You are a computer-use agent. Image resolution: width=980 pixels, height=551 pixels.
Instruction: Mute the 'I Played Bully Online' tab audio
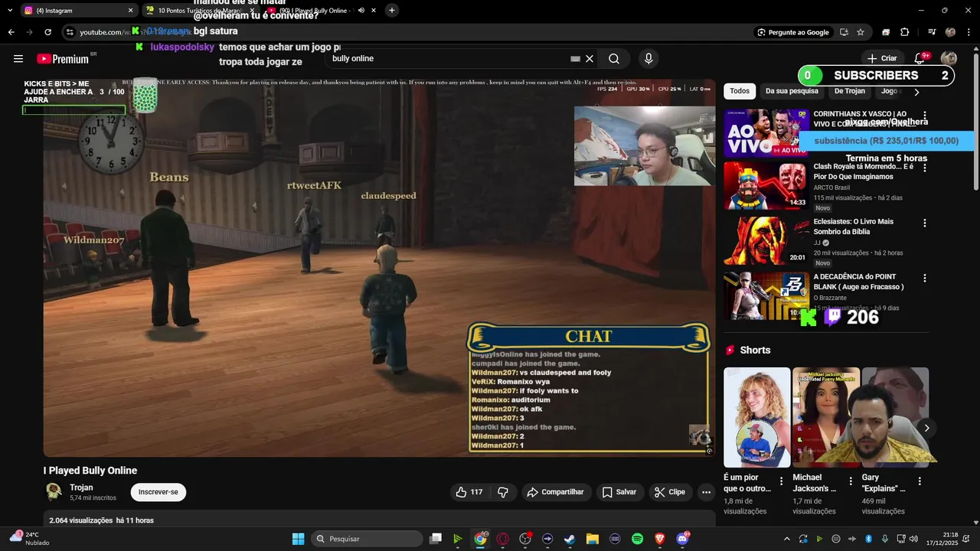[x=361, y=10]
